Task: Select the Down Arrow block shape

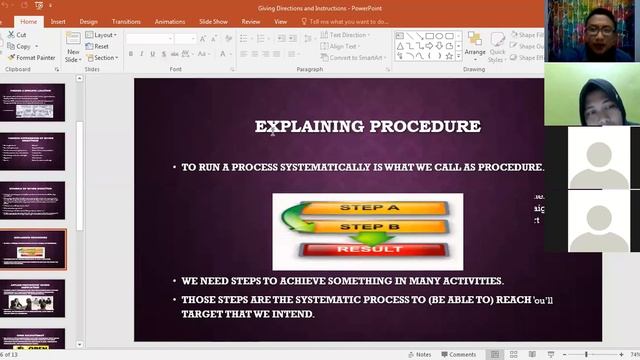Action: [439, 46]
